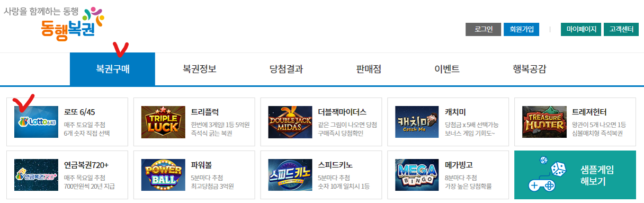Open the Power Ball game thumbnail
Viewport: 644px width, 203px height.
pos(163,174)
